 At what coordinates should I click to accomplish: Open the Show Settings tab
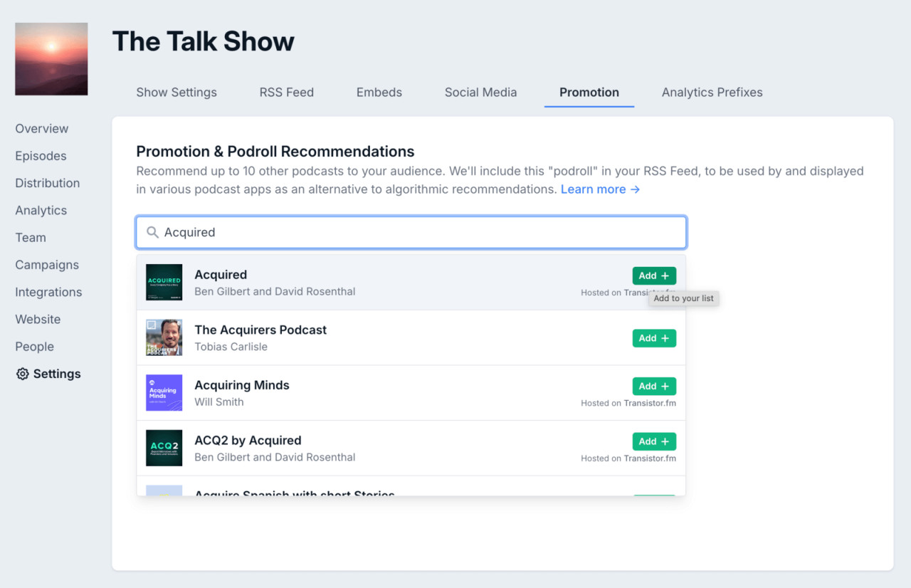click(x=177, y=92)
